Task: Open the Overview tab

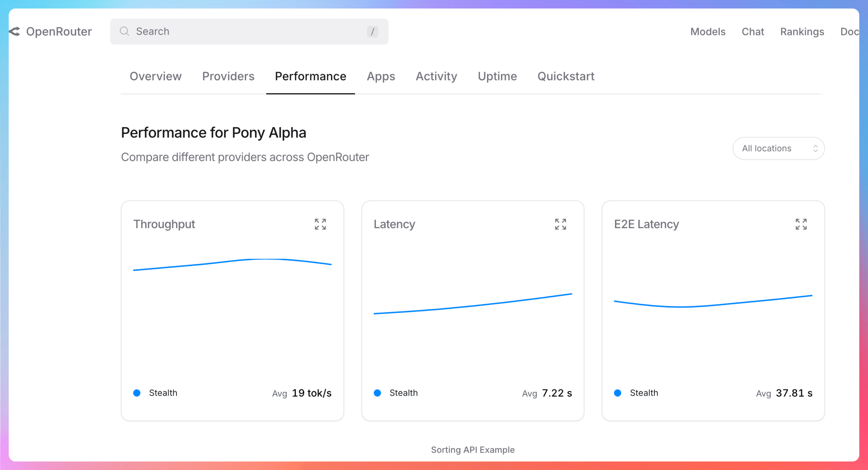Action: (x=155, y=76)
